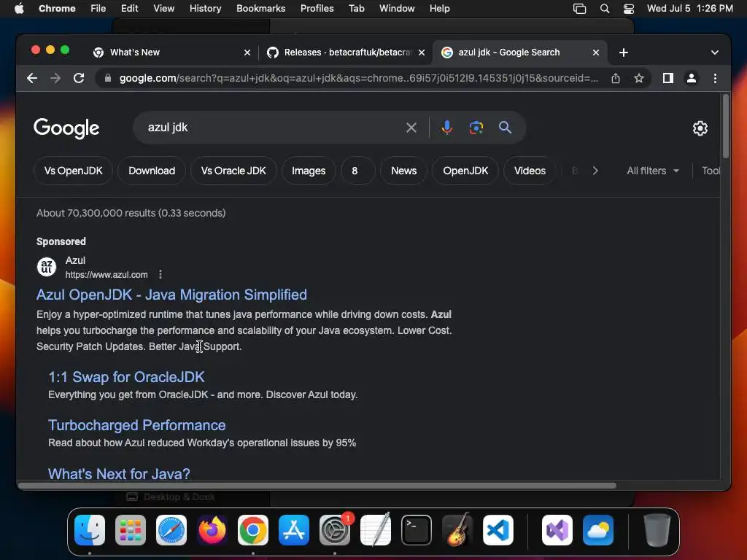The image size is (747, 560).
Task: View site information via the lock icon
Action: (108, 78)
